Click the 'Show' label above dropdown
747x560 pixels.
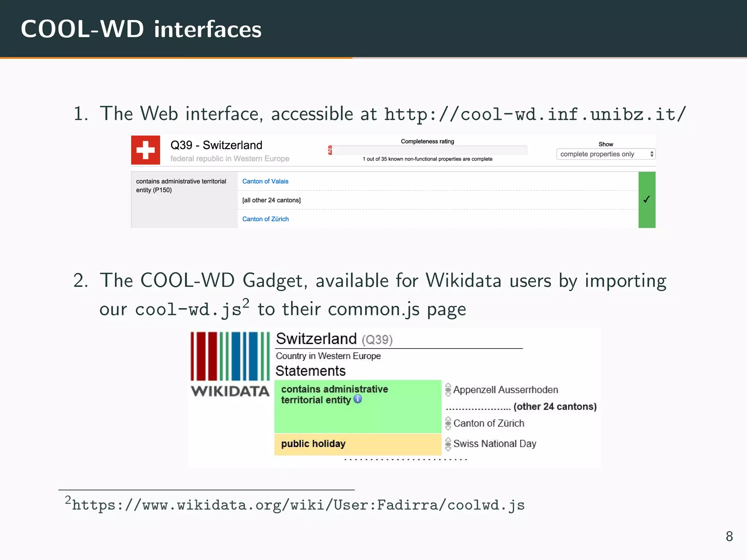[606, 144]
